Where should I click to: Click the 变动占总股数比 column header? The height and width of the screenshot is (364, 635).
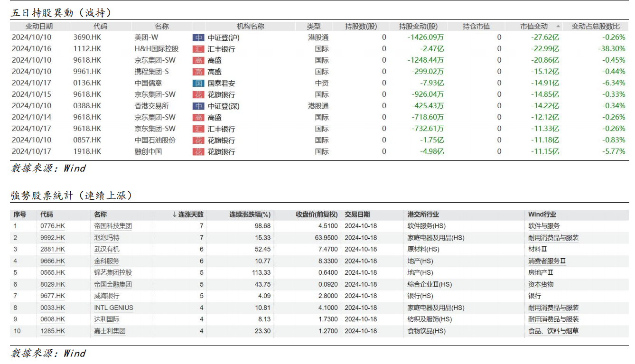596,27
